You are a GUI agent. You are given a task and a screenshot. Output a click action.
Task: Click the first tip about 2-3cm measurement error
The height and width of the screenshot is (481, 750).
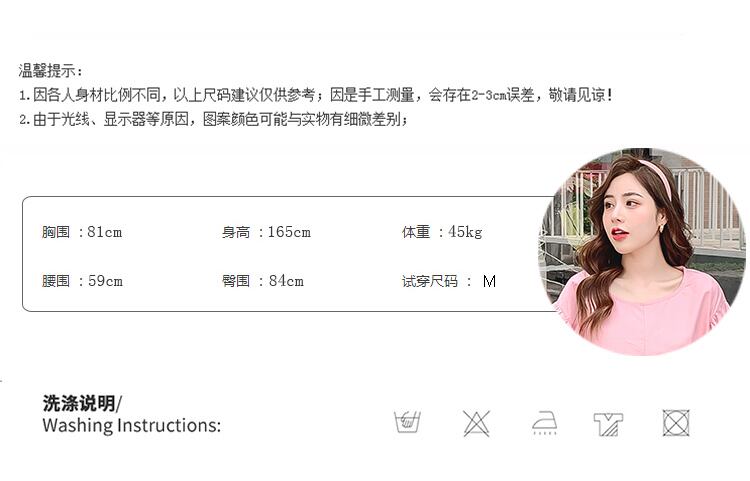click(x=316, y=95)
